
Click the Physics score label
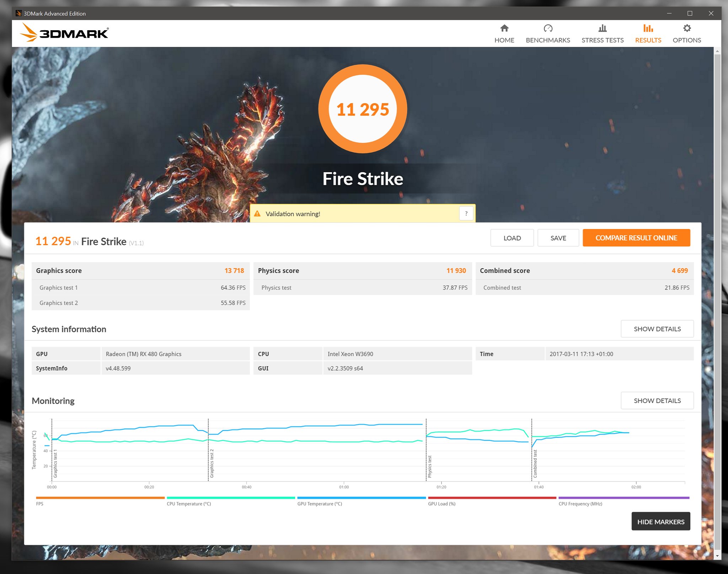[278, 271]
